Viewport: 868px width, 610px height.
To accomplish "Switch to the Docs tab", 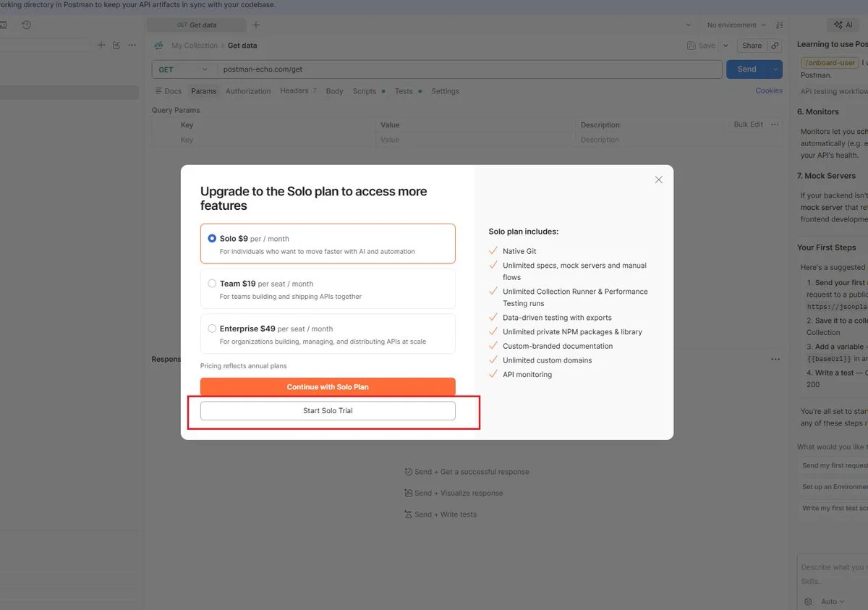I will (169, 91).
